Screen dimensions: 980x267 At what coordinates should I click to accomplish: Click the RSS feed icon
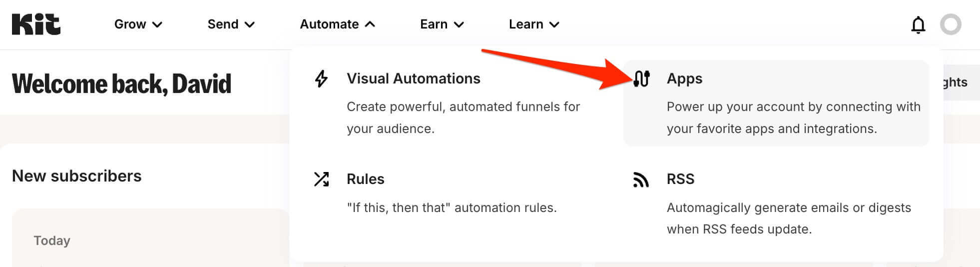tap(641, 179)
